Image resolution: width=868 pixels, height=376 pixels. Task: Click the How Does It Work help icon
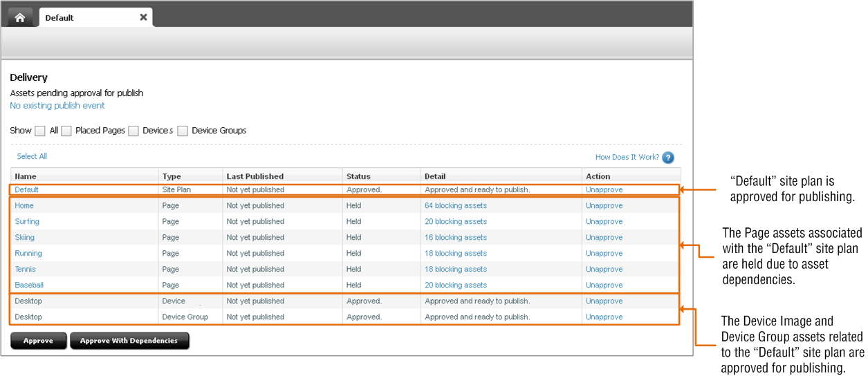667,157
